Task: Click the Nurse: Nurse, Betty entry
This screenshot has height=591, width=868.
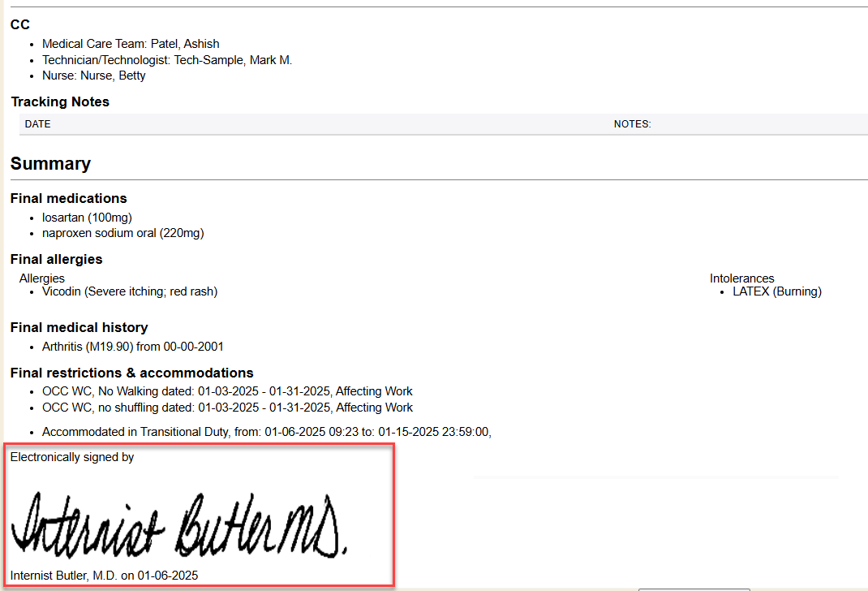Action: click(93, 75)
